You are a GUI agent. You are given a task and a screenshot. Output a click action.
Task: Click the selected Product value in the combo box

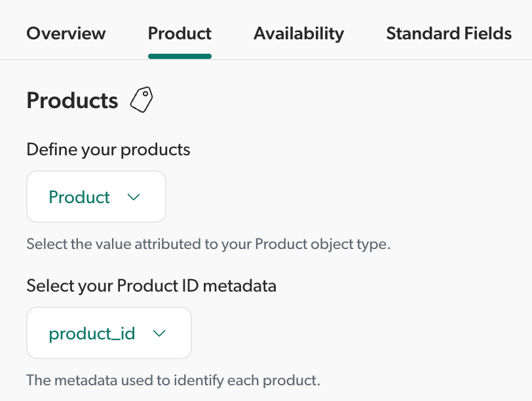pos(79,197)
